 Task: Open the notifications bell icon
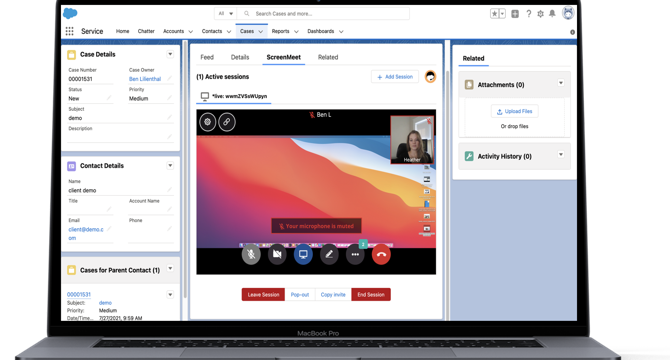click(552, 14)
